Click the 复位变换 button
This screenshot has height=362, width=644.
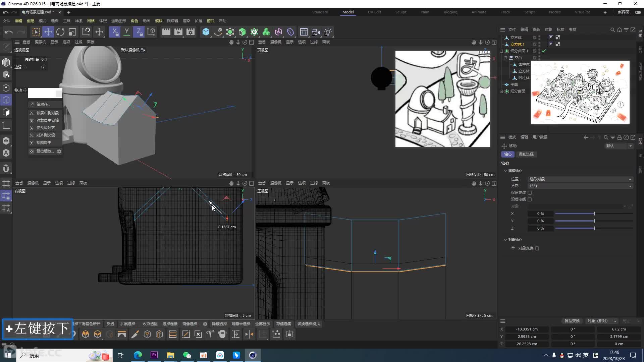click(572, 321)
